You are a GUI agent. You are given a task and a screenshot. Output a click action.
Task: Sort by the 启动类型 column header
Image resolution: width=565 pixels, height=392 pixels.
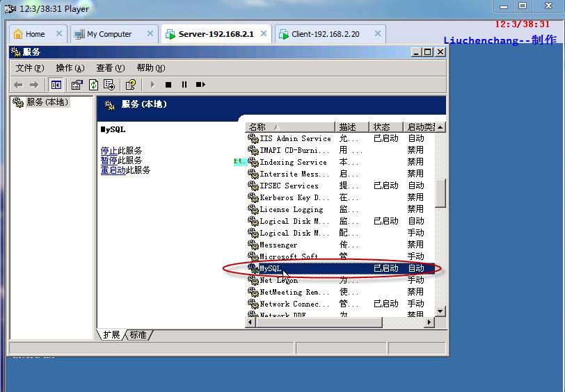point(419,127)
